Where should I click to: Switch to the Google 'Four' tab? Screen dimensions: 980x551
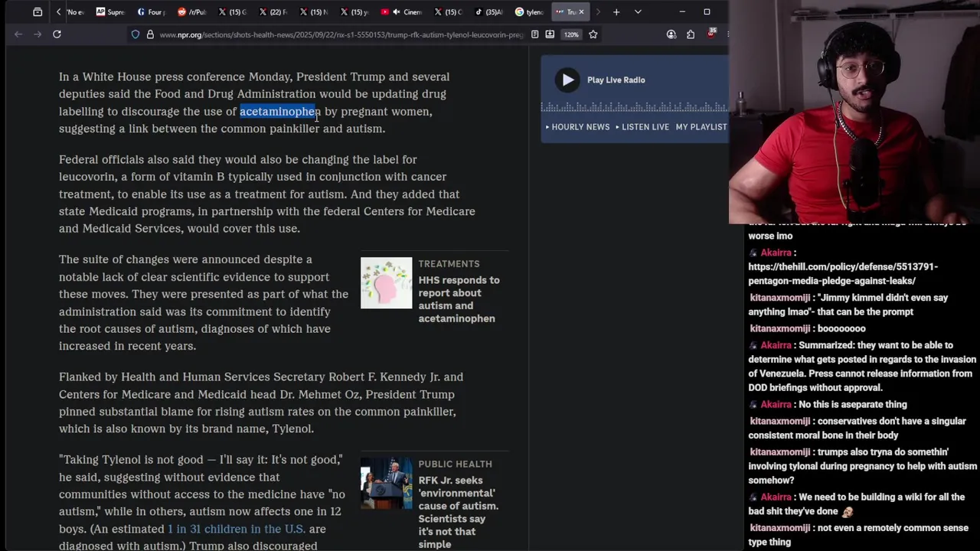pyautogui.click(x=151, y=11)
